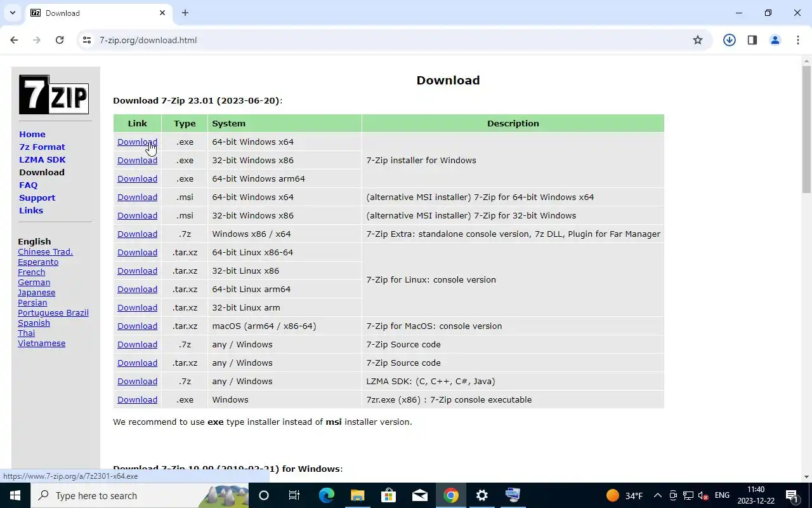
Task: Switch language to German
Action: click(x=34, y=282)
